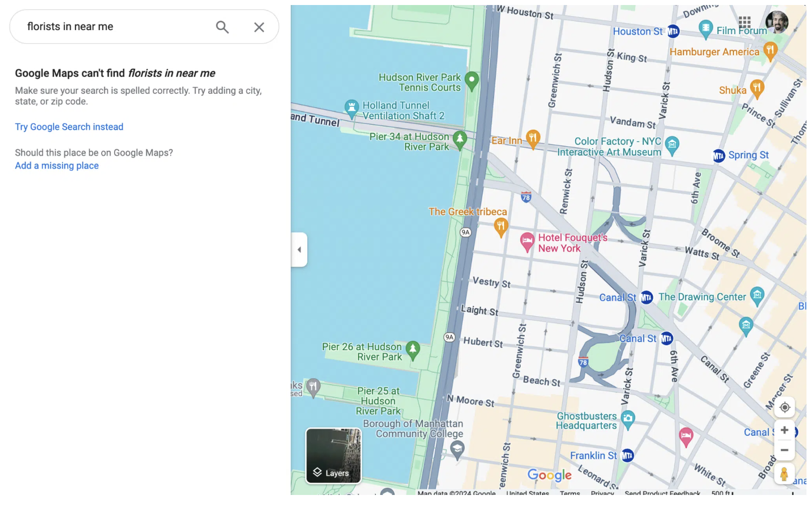Select the Film Forum map marker
Image resolution: width=812 pixels, height=507 pixels.
[x=705, y=28]
